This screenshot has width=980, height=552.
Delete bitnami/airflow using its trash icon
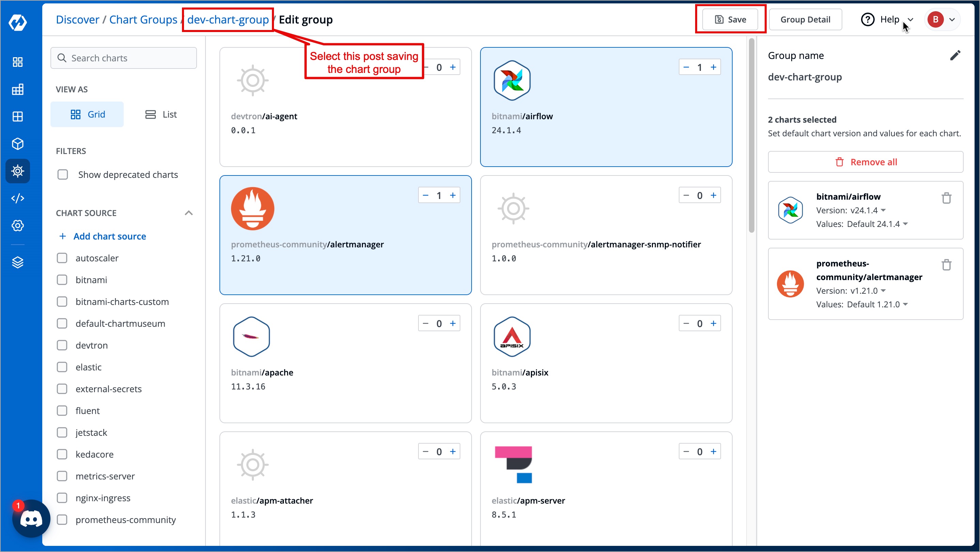pos(946,198)
